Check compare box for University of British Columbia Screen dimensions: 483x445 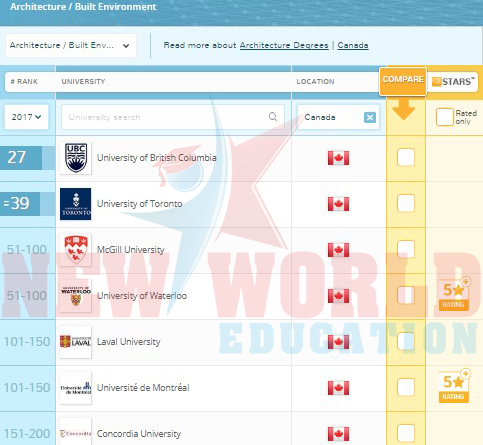click(x=406, y=157)
